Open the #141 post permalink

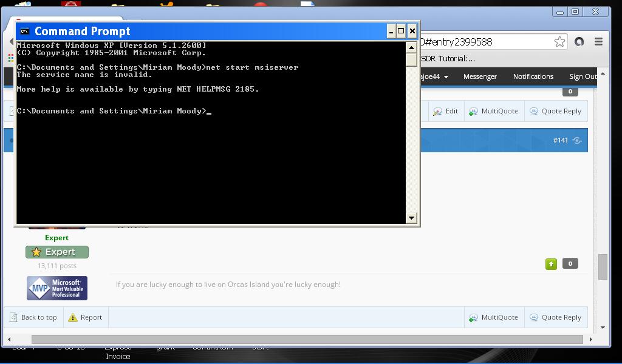point(561,140)
